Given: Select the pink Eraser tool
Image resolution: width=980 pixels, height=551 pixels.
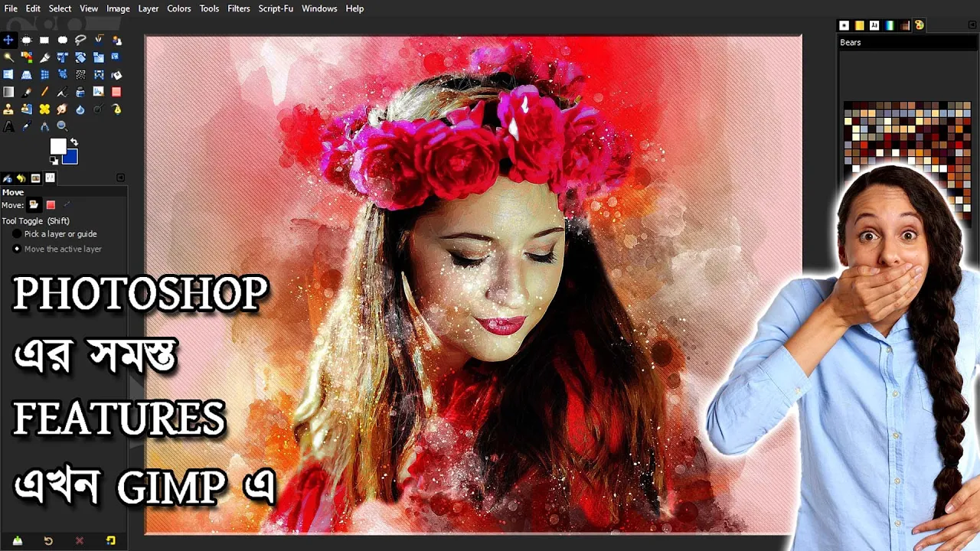Looking at the screenshot, I should pos(116,92).
